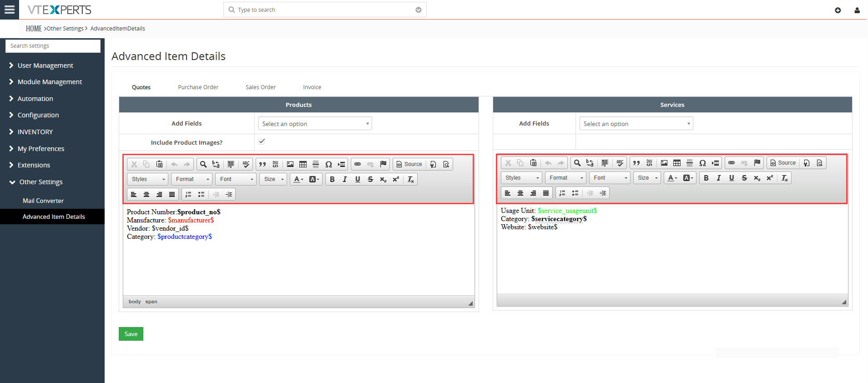Toggle italic formatting in Services editor
This screenshot has height=383, width=868.
pyautogui.click(x=719, y=178)
